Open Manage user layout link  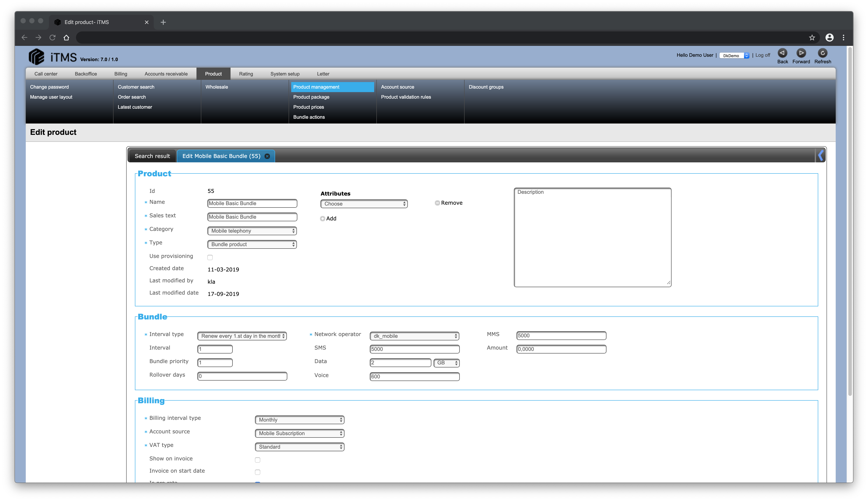coord(51,97)
